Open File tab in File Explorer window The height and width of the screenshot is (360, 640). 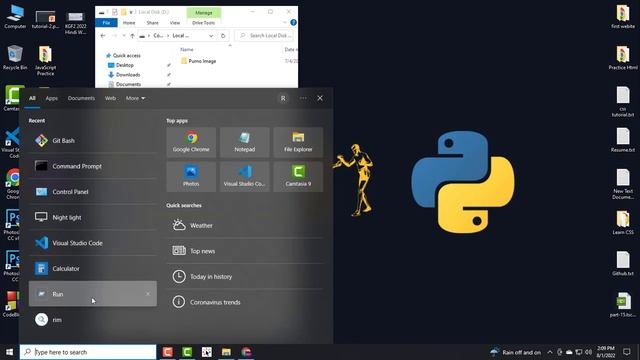point(106,23)
